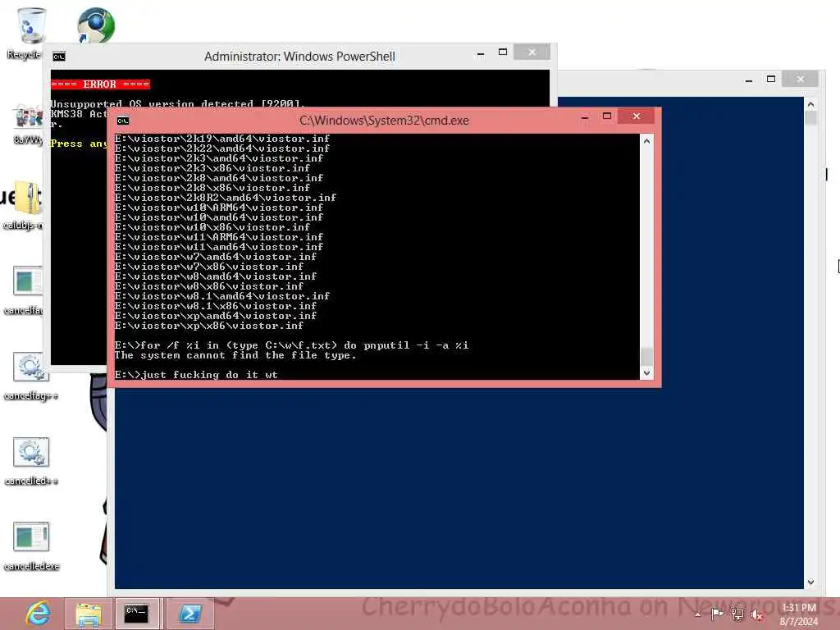Screen dimensions: 840x630
Task: Click the red ERROR banner in PowerShell
Action: tap(100, 84)
